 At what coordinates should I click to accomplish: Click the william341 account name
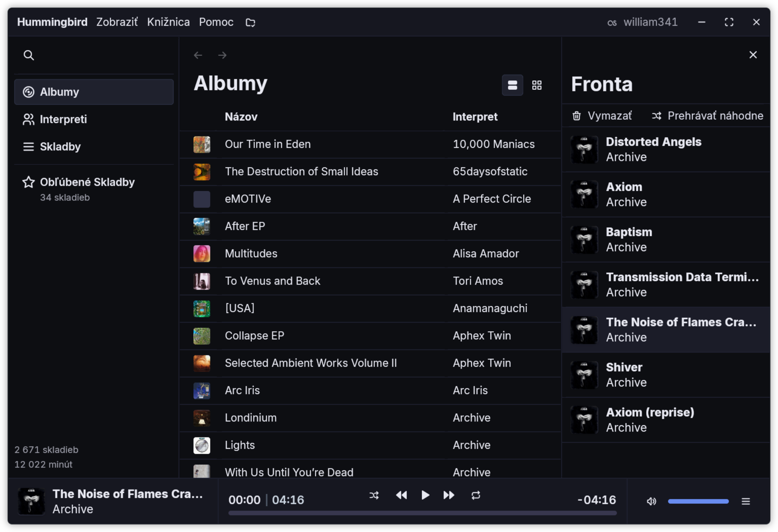tap(650, 22)
